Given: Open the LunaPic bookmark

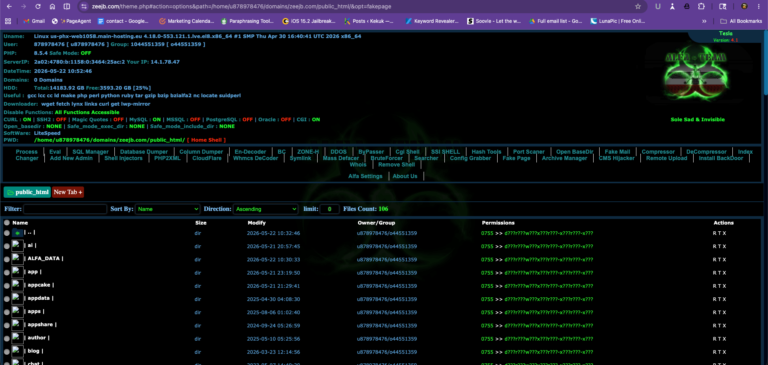Looking at the screenshot, I should [617, 21].
